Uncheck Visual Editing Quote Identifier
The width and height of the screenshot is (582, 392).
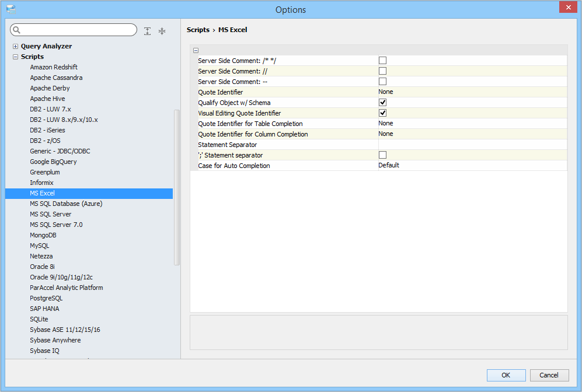tap(382, 113)
